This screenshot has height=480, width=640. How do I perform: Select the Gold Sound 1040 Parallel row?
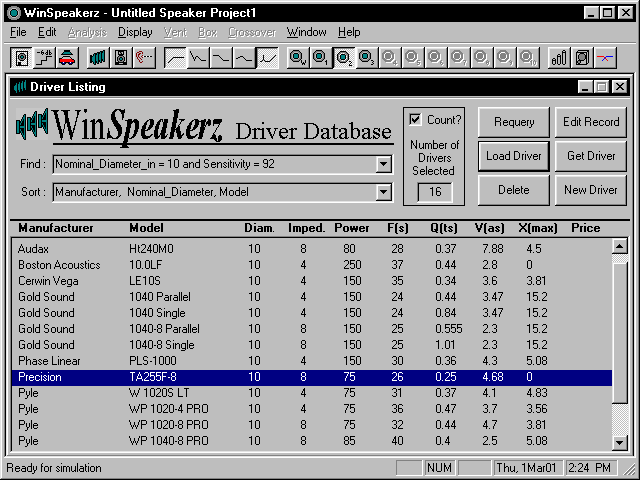coord(312,297)
